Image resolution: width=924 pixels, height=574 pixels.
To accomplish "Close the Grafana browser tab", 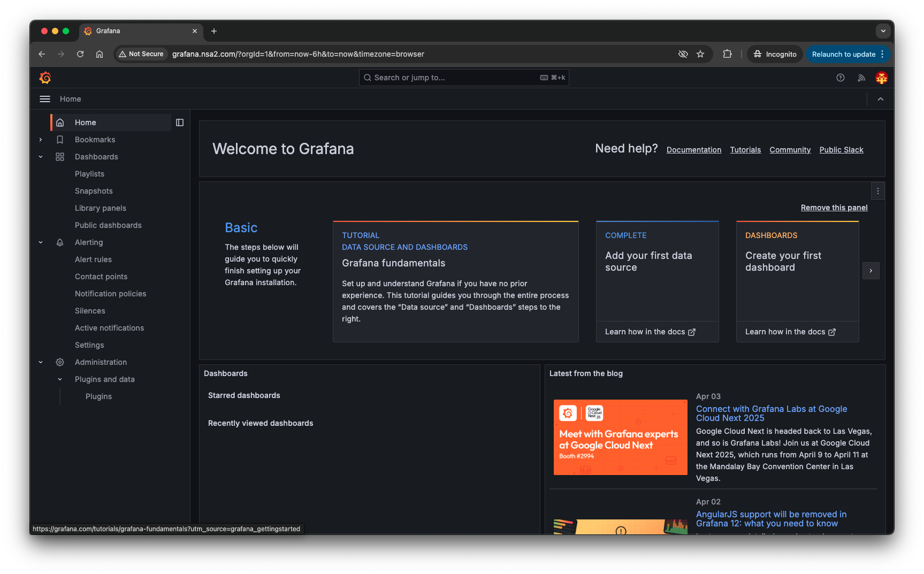I will [x=195, y=31].
